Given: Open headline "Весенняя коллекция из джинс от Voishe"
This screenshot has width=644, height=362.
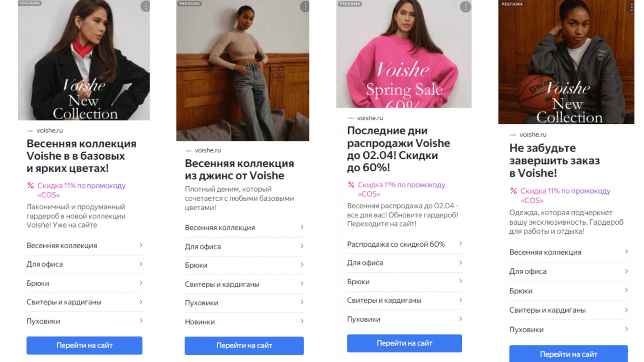Looking at the screenshot, I should pos(239,169).
